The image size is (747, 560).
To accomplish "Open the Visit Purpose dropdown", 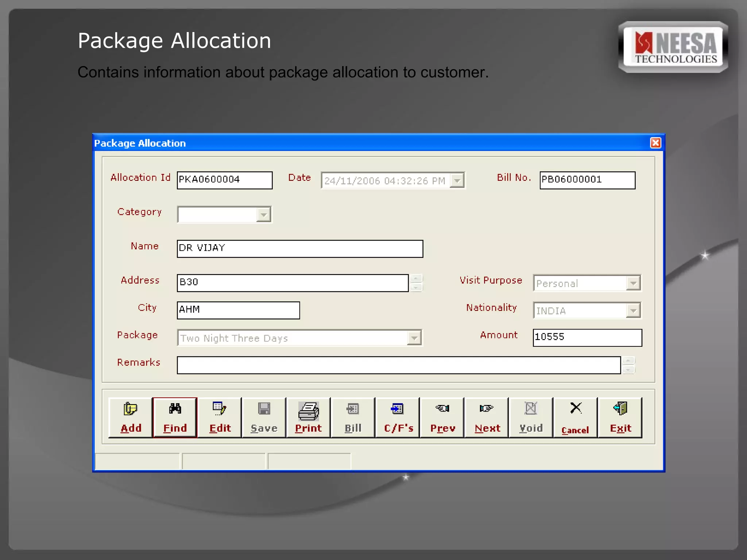I will pos(634,283).
